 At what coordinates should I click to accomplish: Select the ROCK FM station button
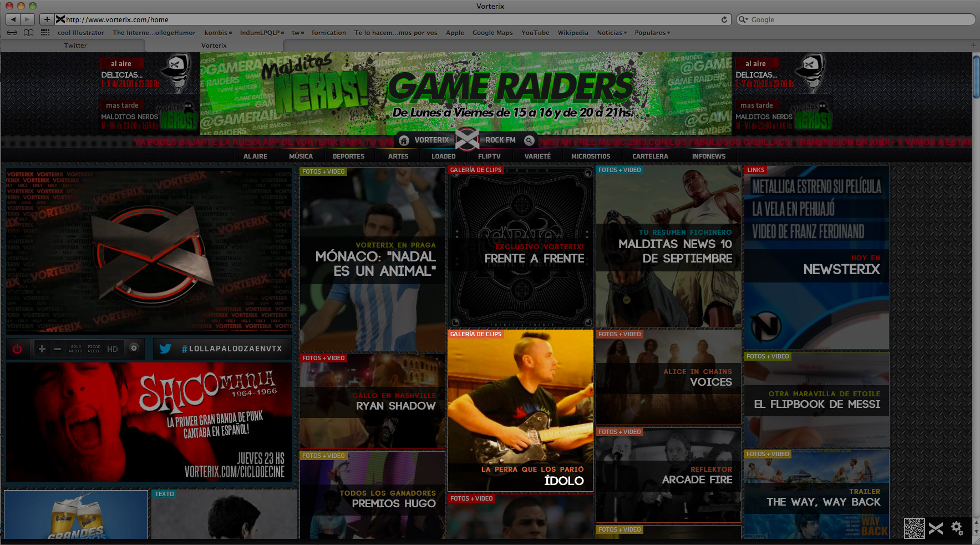500,140
